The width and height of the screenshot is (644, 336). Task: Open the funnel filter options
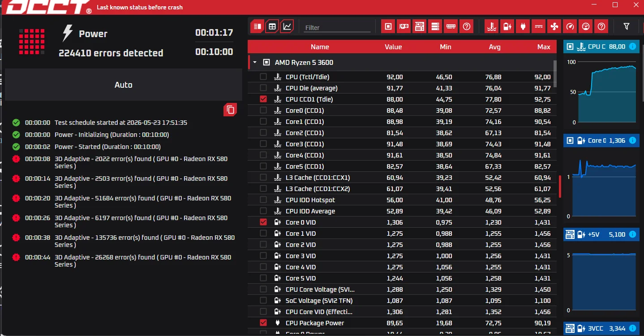tap(627, 26)
